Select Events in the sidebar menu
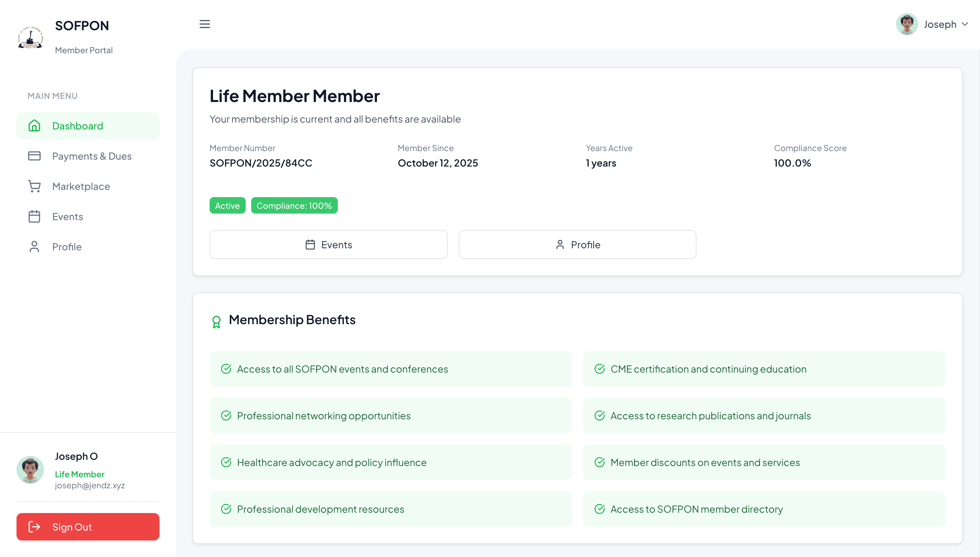This screenshot has width=980, height=557. click(x=88, y=216)
